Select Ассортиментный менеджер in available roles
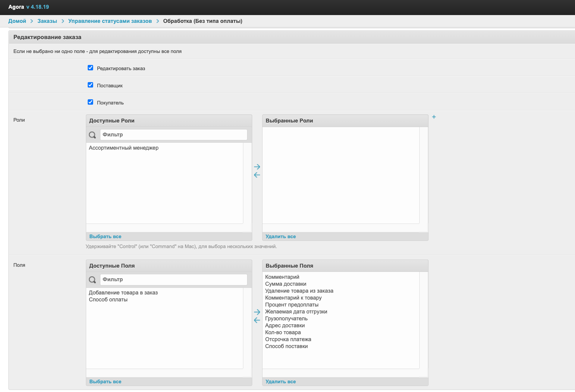 coord(124,148)
